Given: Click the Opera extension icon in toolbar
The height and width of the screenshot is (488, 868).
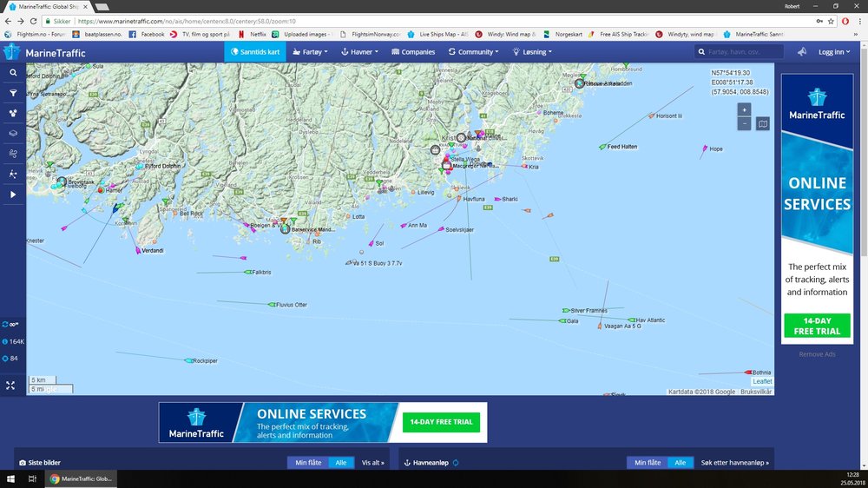Looking at the screenshot, I should pyautogui.click(x=845, y=21).
